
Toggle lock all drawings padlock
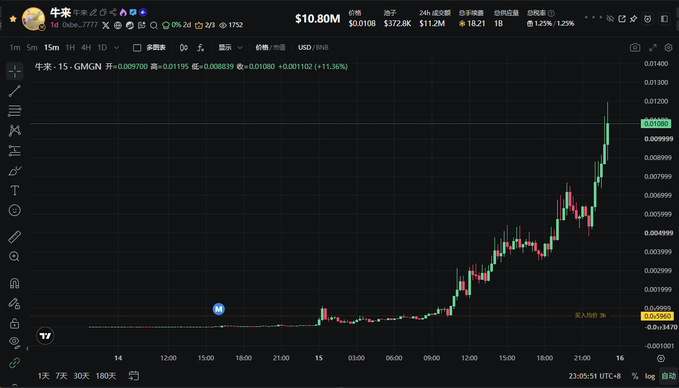[15, 323]
